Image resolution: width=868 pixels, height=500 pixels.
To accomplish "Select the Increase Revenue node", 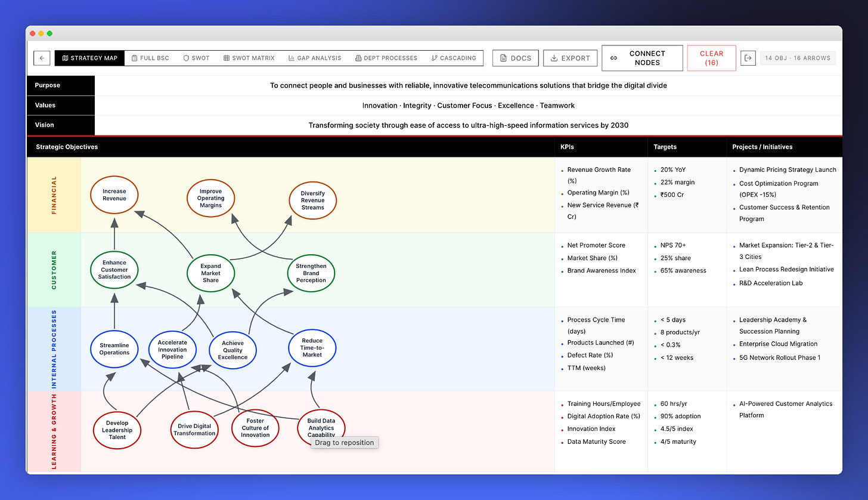I will tap(114, 195).
